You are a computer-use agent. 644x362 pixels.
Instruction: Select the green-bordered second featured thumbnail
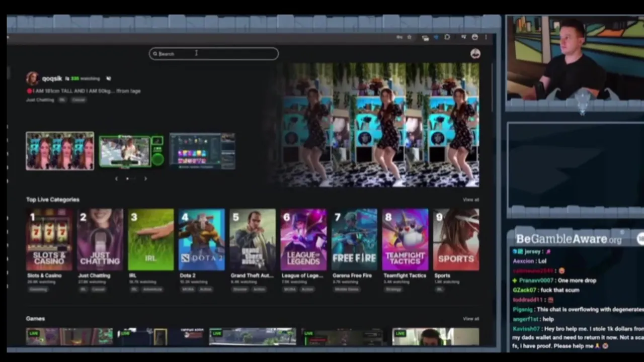click(x=131, y=151)
